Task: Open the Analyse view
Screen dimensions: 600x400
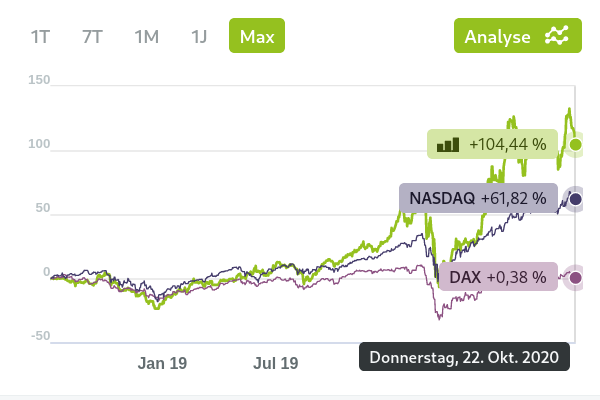Action: coord(517,36)
